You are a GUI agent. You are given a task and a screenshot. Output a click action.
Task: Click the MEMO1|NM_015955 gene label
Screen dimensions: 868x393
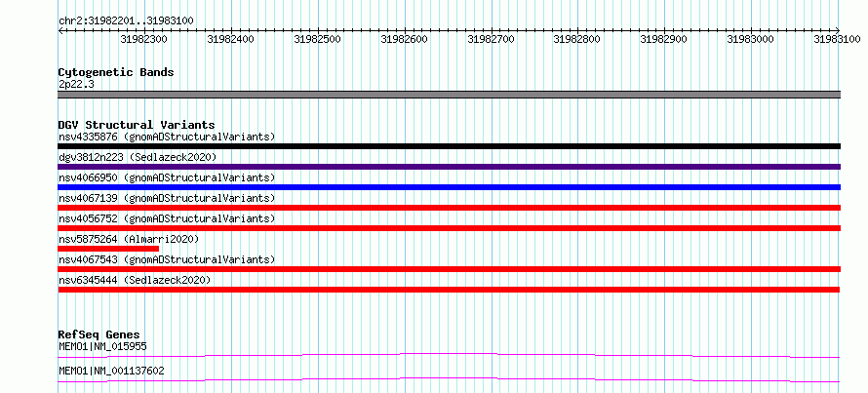click(102, 346)
